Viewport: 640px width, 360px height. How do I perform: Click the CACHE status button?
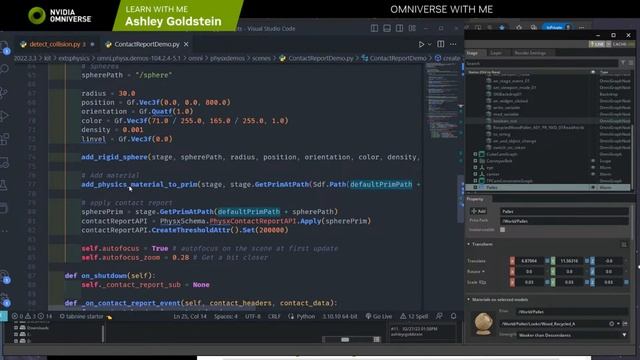(622, 44)
